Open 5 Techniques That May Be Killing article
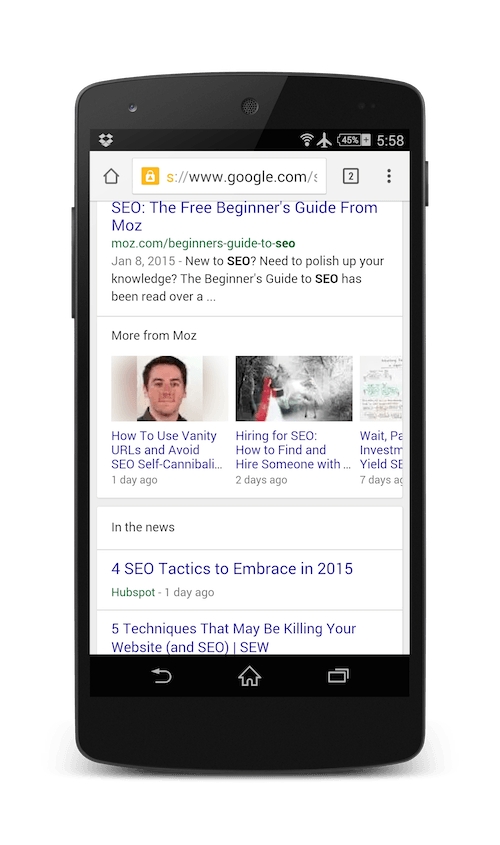This screenshot has width=500, height=845. tap(233, 638)
